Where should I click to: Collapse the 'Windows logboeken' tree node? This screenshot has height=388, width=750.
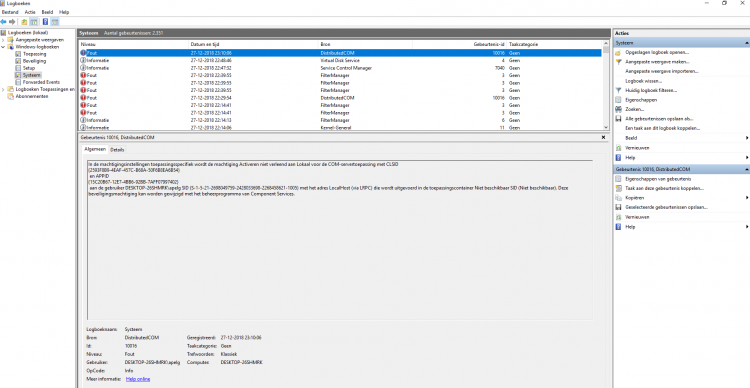tap(3, 47)
